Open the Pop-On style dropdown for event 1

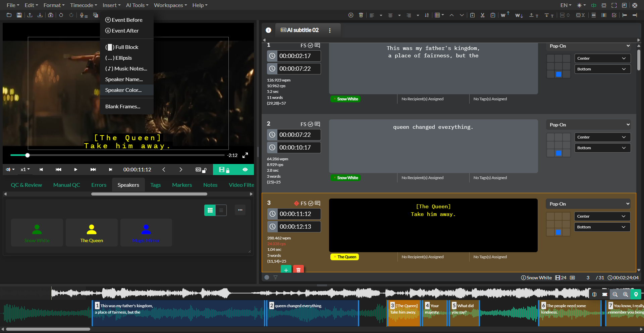pos(589,46)
